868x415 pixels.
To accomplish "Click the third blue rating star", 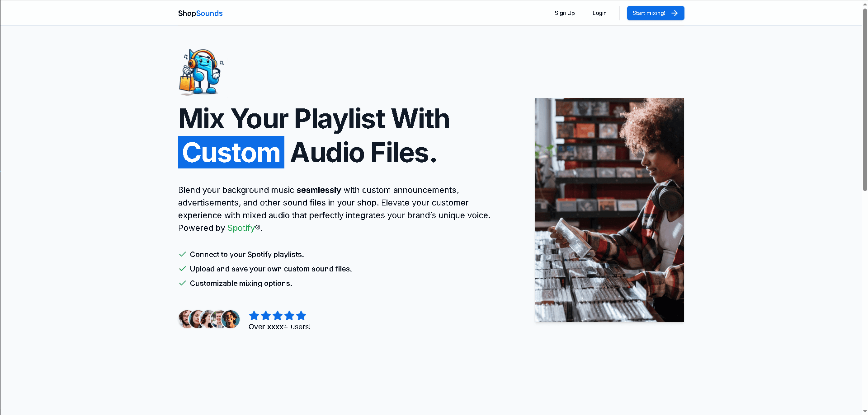I will click(x=278, y=316).
